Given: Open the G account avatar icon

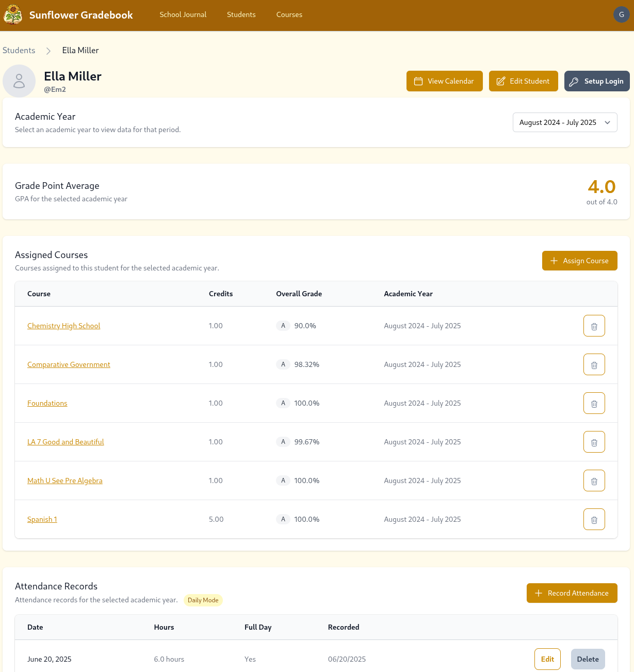Looking at the screenshot, I should coord(621,14).
